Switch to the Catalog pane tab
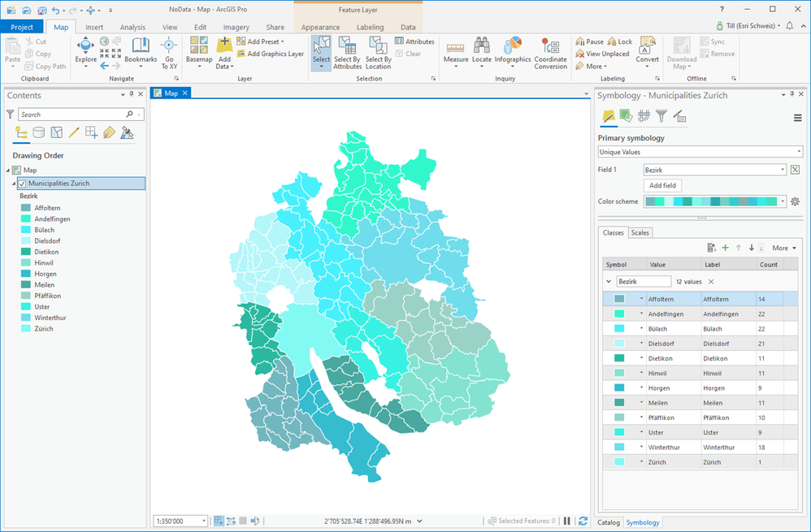Image resolution: width=811 pixels, height=532 pixels. (x=609, y=522)
